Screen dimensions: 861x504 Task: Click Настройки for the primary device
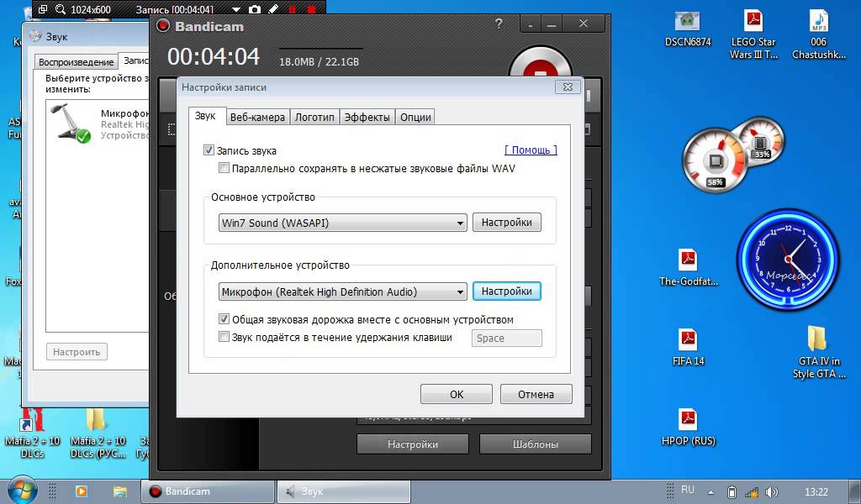pos(507,222)
